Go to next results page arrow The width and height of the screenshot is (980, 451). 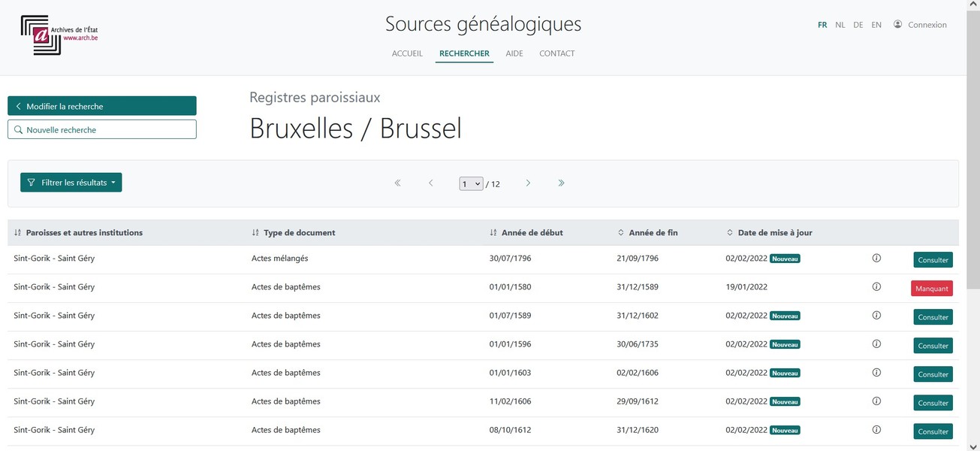[528, 183]
